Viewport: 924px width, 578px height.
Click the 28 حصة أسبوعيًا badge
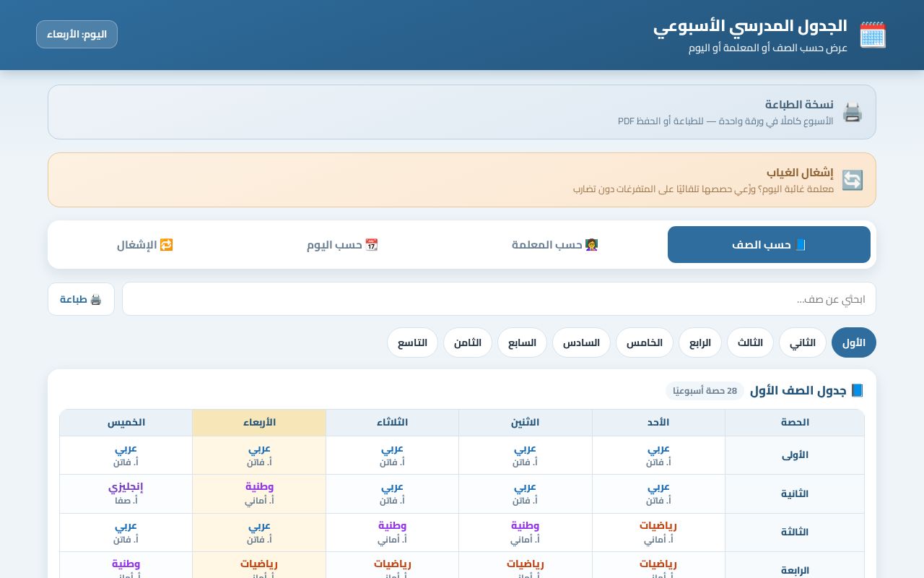(705, 391)
